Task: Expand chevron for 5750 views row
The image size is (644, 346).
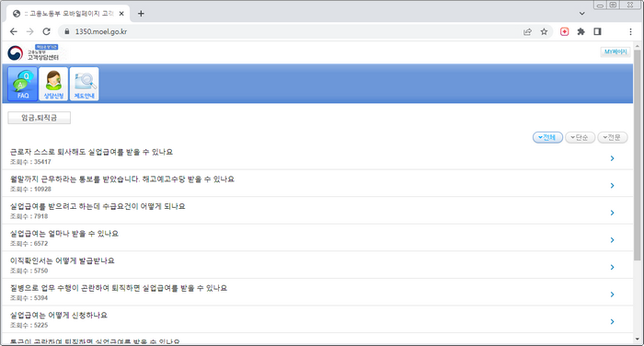Action: (x=612, y=267)
